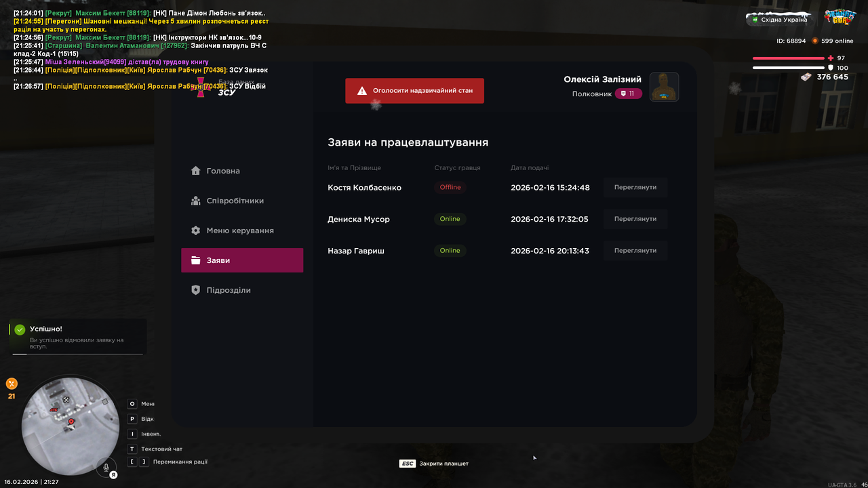Click the Статус гравця column header

click(458, 167)
